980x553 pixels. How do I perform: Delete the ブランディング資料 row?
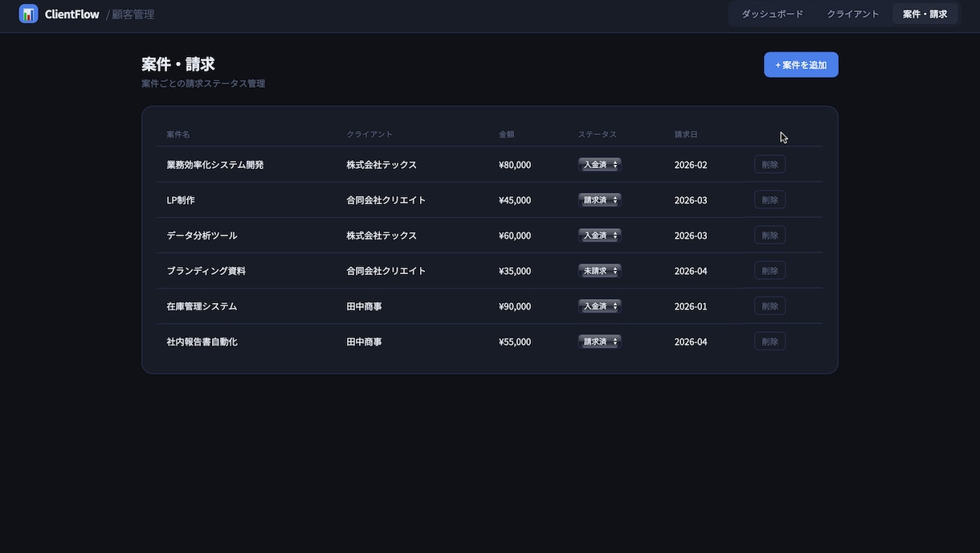tap(770, 271)
